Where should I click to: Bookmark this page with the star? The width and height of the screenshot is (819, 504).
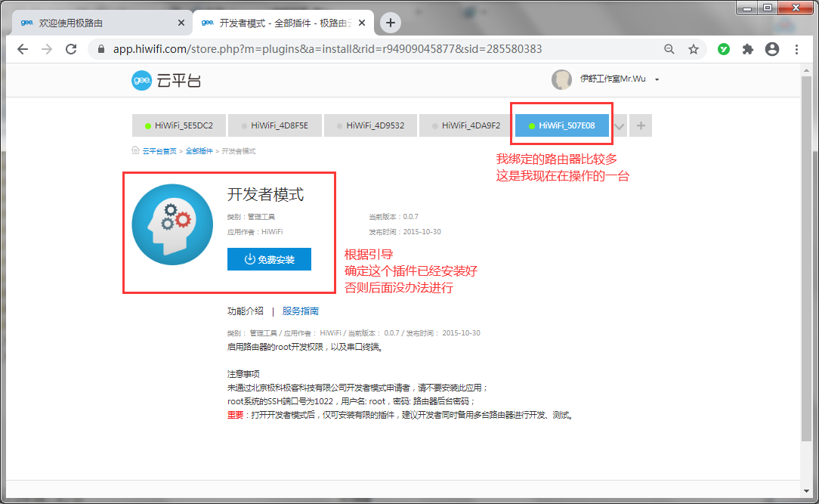693,49
